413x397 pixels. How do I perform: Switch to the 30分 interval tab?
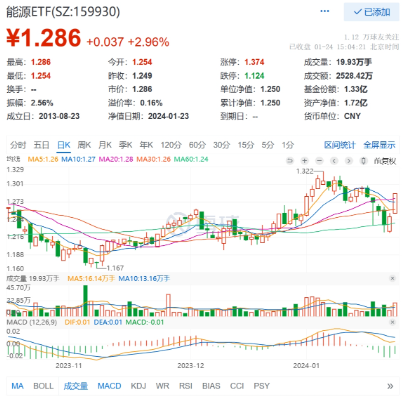tap(222, 145)
